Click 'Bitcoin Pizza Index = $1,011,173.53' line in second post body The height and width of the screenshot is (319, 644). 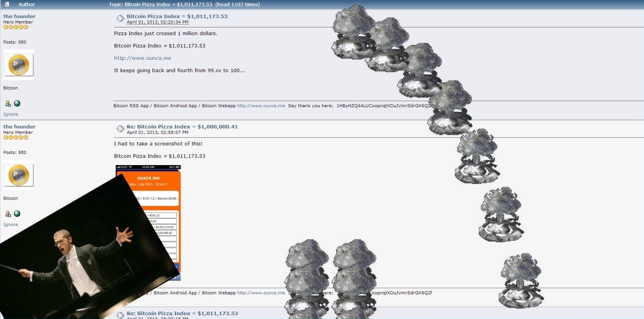(160, 156)
